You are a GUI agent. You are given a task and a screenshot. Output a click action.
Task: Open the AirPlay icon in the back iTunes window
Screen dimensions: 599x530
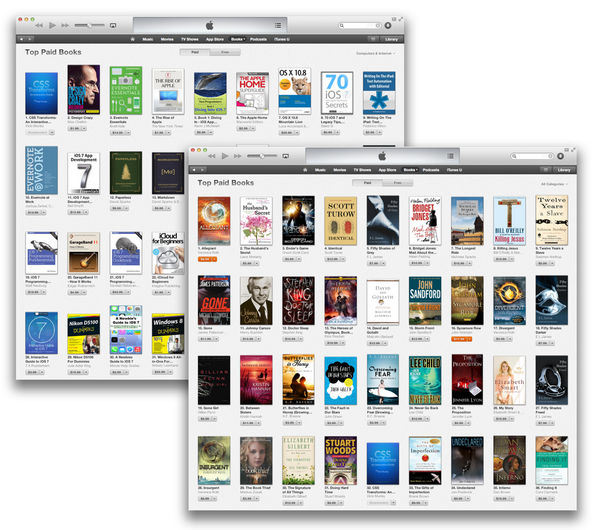click(x=113, y=25)
